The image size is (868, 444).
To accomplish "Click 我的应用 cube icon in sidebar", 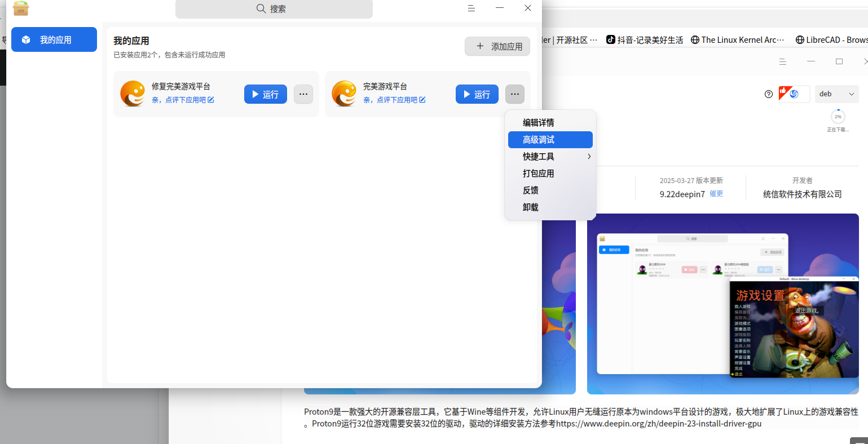I will click(26, 39).
